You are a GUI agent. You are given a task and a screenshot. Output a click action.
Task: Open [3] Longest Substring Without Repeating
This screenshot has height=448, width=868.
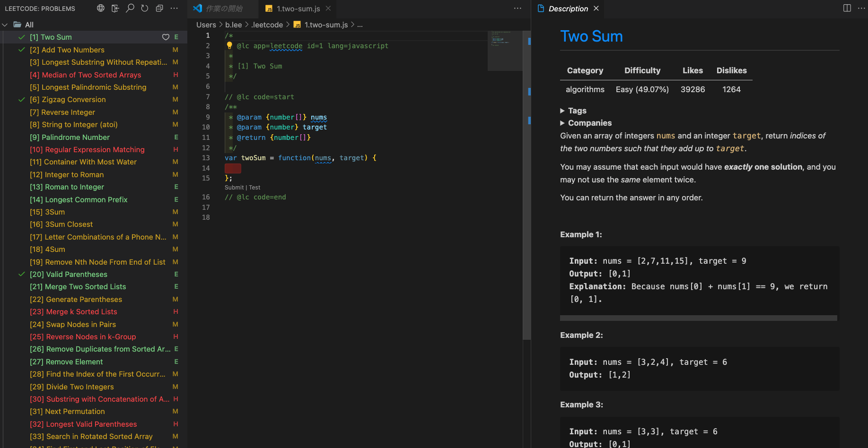(x=95, y=62)
